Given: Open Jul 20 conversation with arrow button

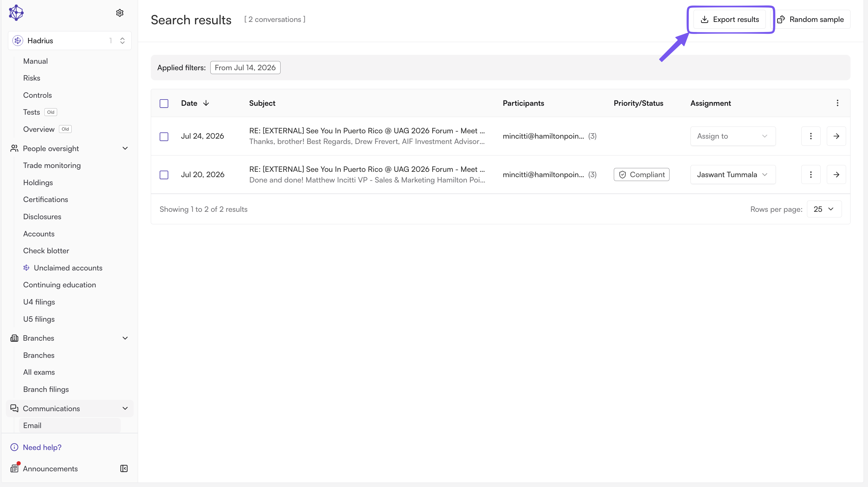Looking at the screenshot, I should pos(836,174).
